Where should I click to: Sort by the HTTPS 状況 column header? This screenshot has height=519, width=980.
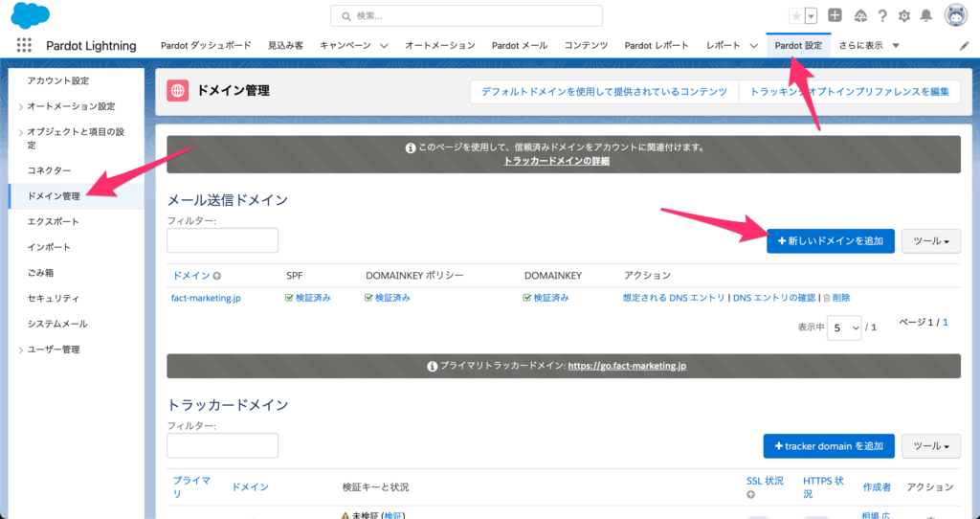823,487
